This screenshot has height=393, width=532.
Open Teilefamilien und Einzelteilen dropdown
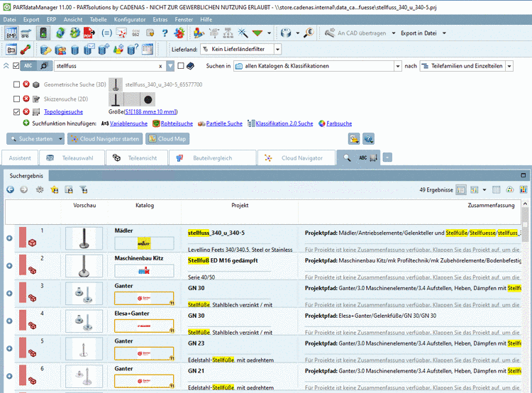coord(509,66)
